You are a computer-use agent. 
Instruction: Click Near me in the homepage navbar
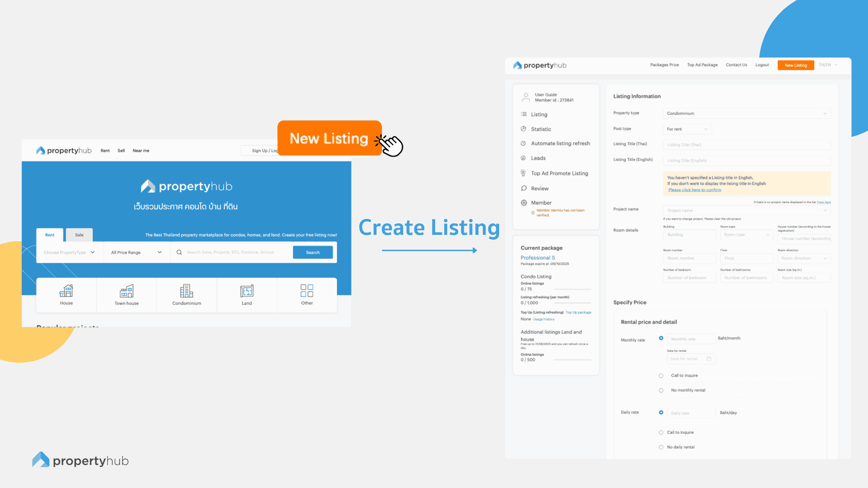point(141,151)
